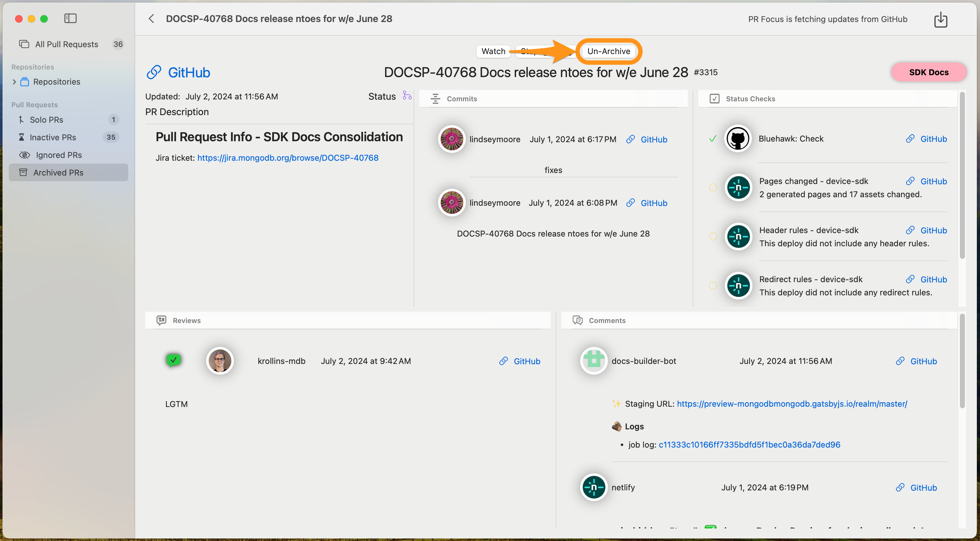
Task: Click All Pull Requests menu item
Action: (x=67, y=44)
